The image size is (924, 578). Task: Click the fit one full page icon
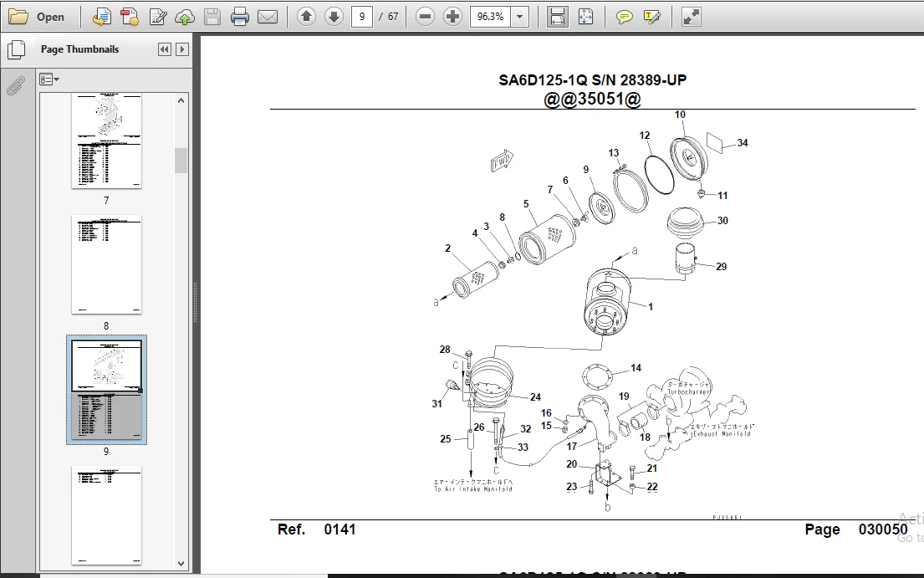pyautogui.click(x=585, y=17)
